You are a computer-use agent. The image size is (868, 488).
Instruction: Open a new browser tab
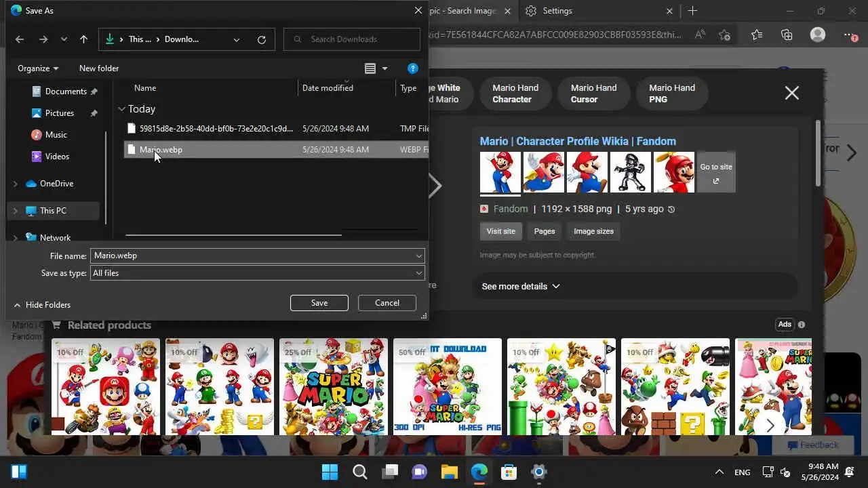(x=692, y=11)
